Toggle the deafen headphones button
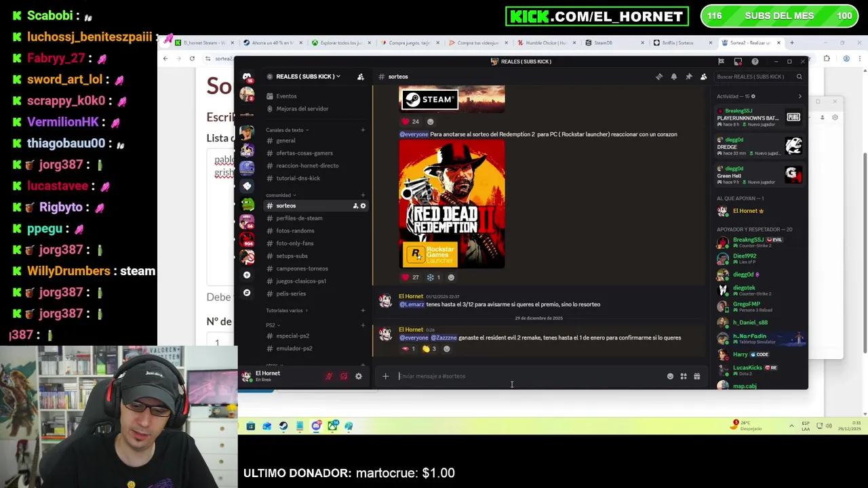Image resolution: width=868 pixels, height=488 pixels. tap(344, 376)
